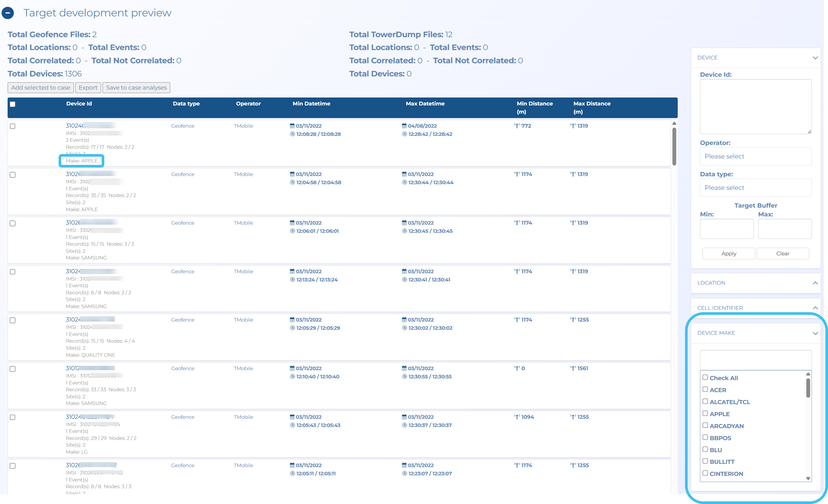Click clock icon next to 12:30:55 time

[x=404, y=377]
